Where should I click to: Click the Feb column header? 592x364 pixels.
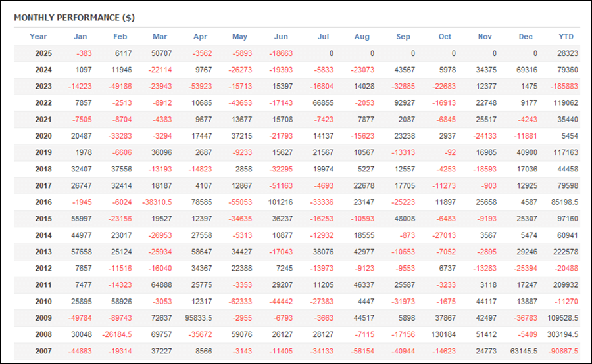click(x=120, y=37)
